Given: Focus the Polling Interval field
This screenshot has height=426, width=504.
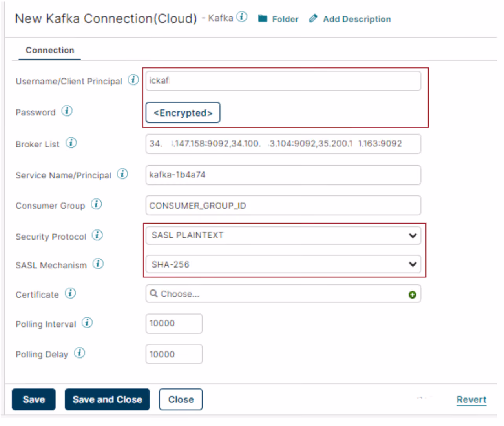Looking at the screenshot, I should point(174,324).
